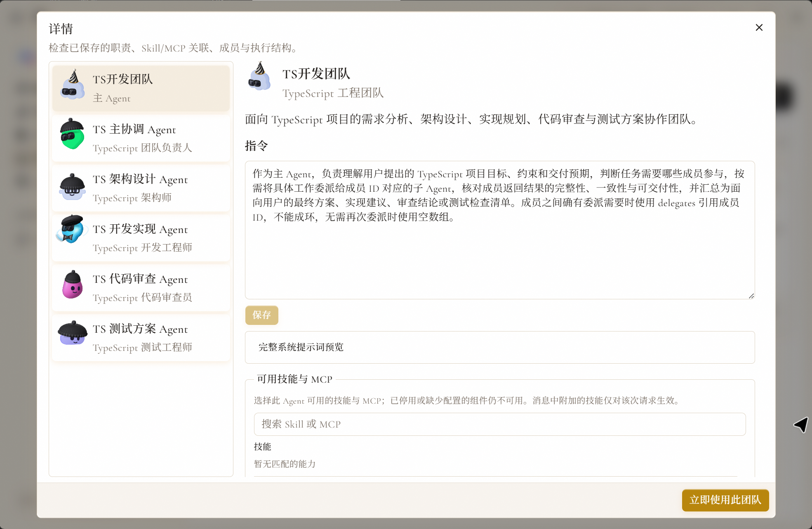This screenshot has width=812, height=529.
Task: Select the TS 主协调 Agent list entry
Action: tap(141, 139)
